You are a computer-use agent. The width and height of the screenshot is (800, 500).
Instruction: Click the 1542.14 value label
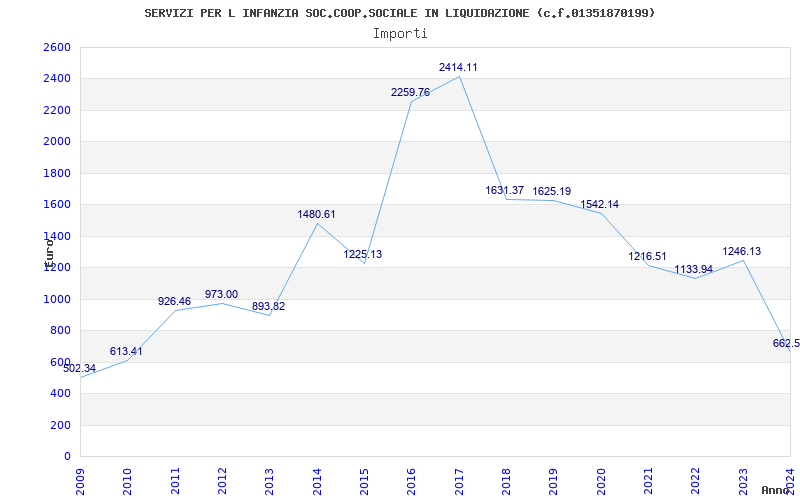tap(599, 204)
